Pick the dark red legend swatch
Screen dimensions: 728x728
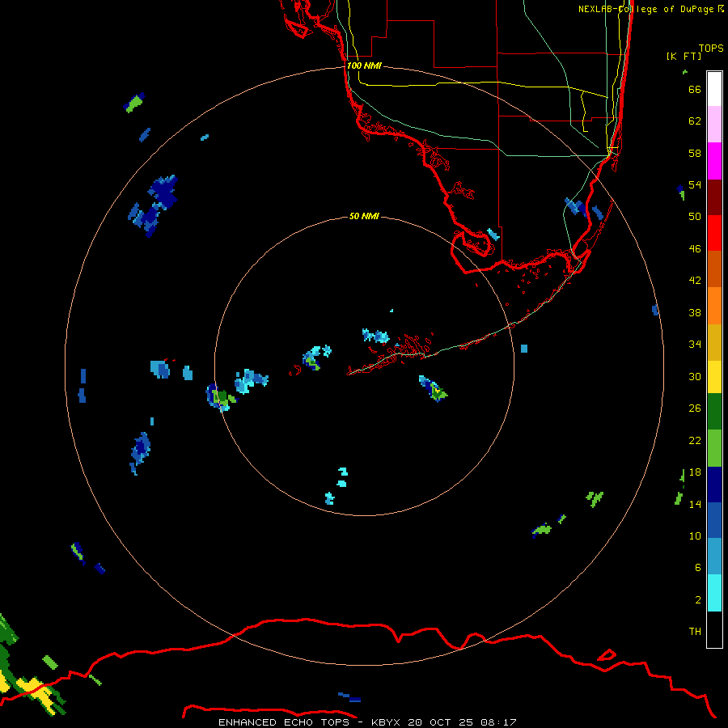[x=714, y=197]
